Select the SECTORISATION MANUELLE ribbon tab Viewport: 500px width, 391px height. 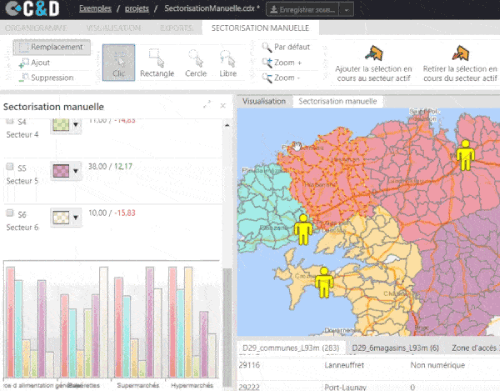(x=260, y=28)
